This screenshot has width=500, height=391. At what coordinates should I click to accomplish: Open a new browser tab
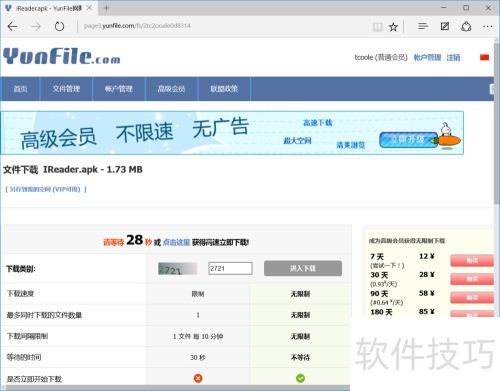[x=106, y=8]
